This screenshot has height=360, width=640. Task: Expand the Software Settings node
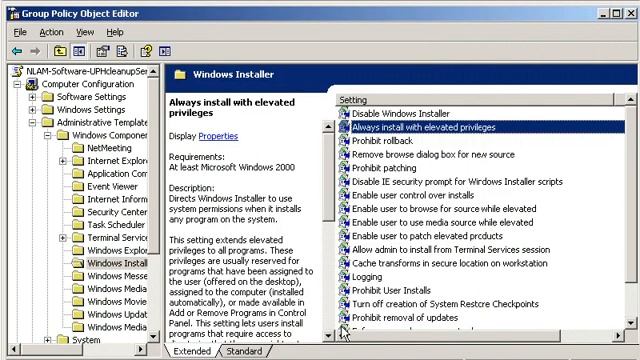point(32,97)
